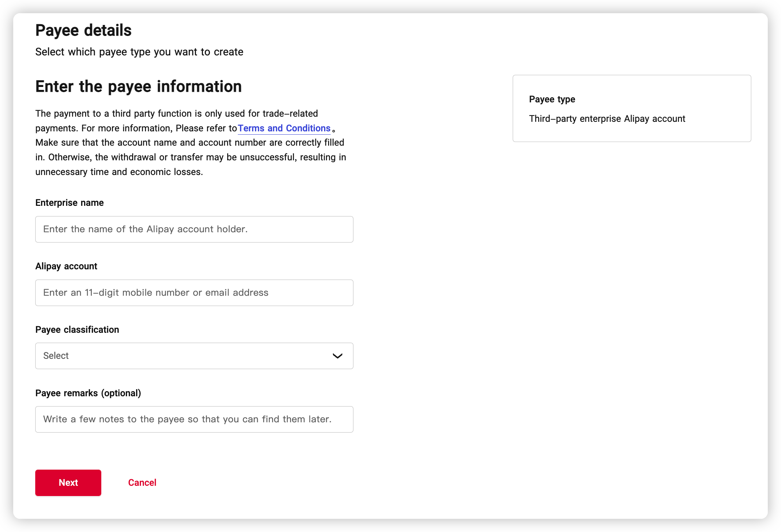The height and width of the screenshot is (532, 781).
Task: Click the Payee remarks (optional) label
Action: click(x=88, y=393)
